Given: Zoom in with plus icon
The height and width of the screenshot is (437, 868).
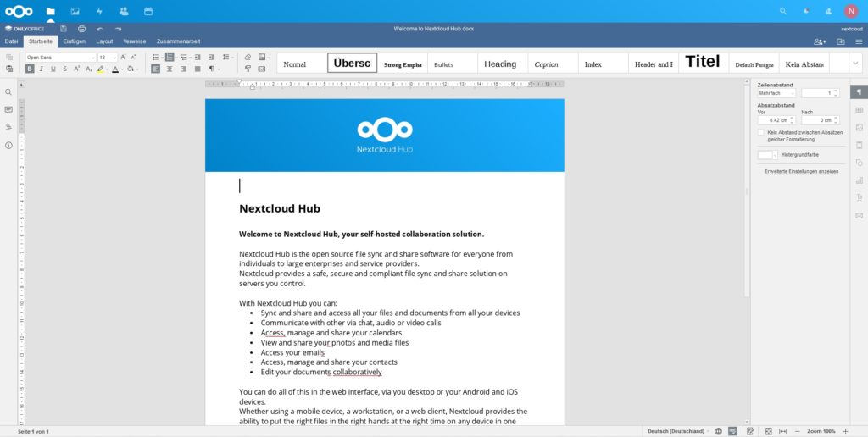Looking at the screenshot, I should (845, 431).
